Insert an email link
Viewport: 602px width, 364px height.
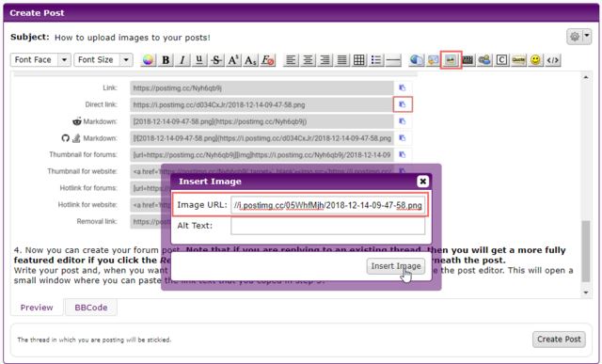434,60
